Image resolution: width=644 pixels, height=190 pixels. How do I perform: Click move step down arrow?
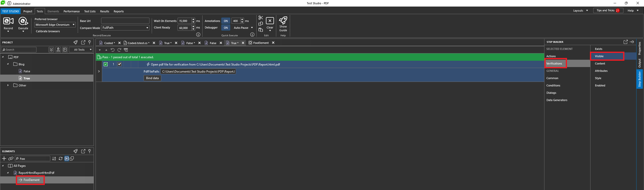pos(100,50)
